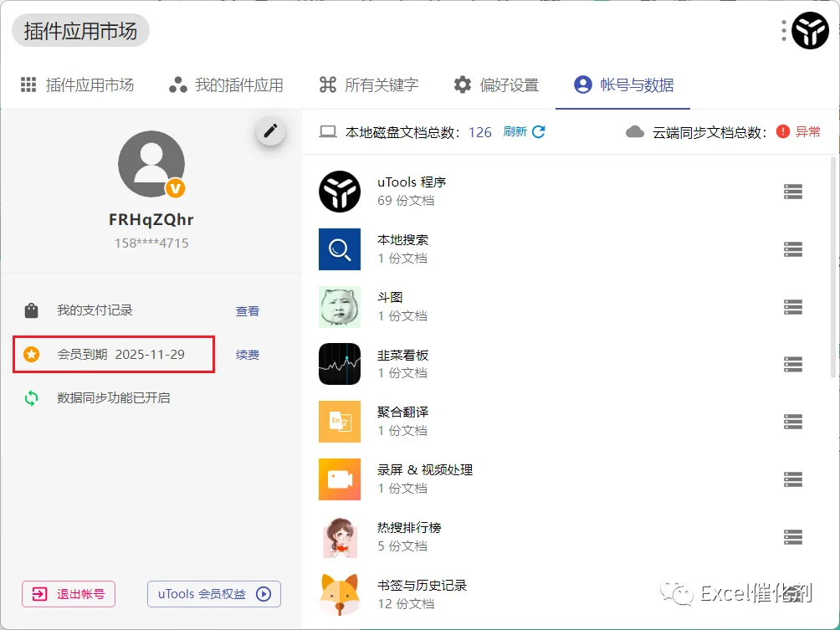840x630 pixels.
Task: Click 会员到期 2025-11-29 text
Action: 121,354
